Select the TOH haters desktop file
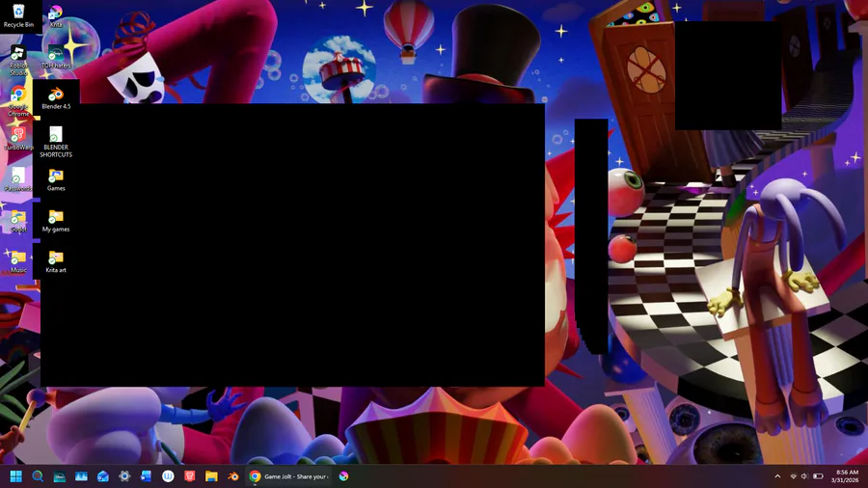Image resolution: width=868 pixels, height=488 pixels. coord(56,57)
